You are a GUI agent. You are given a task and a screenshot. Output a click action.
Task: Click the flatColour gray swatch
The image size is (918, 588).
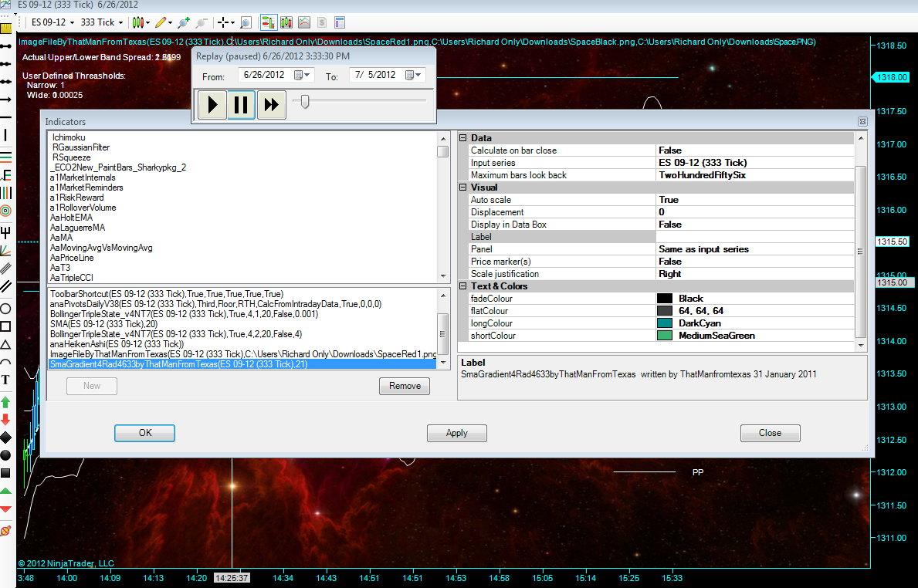(x=665, y=311)
